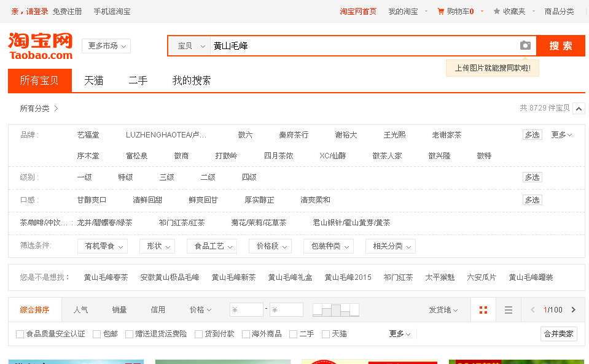Image resolution: width=589 pixels, height=364 pixels.
Task: Collapse the filter panel arrow button
Action: (579, 109)
